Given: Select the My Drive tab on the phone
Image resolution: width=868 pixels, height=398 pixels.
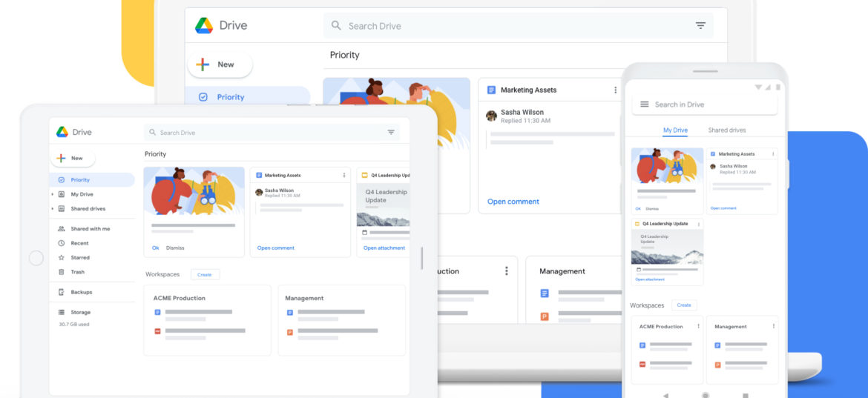Looking at the screenshot, I should [x=675, y=130].
